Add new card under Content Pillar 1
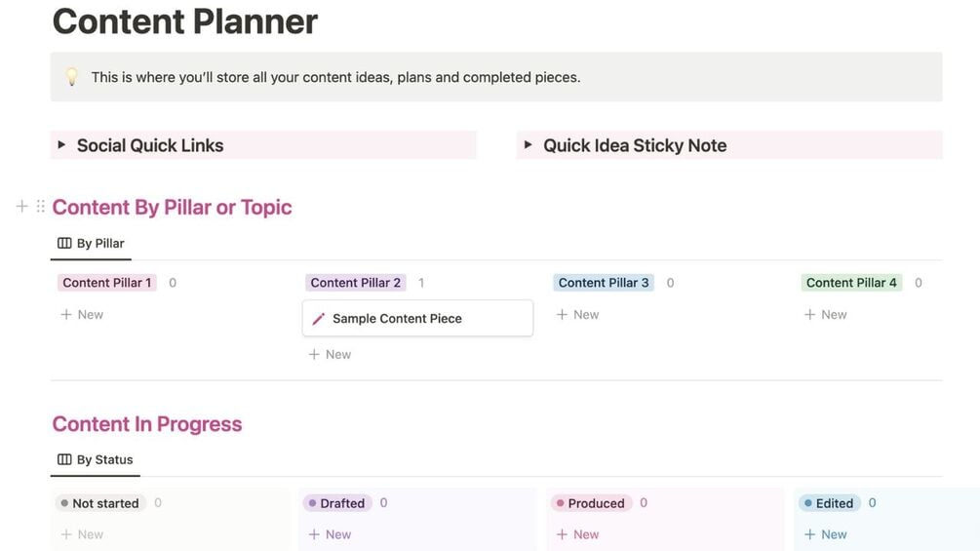980x551 pixels. pyautogui.click(x=82, y=314)
